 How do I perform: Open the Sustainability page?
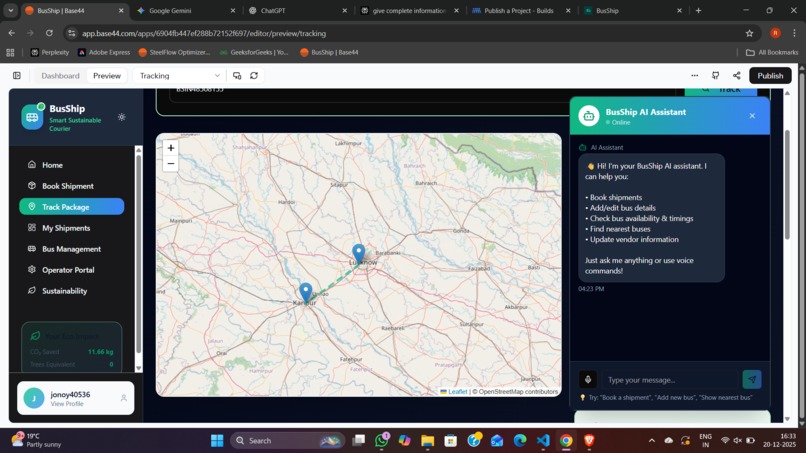tap(71, 291)
